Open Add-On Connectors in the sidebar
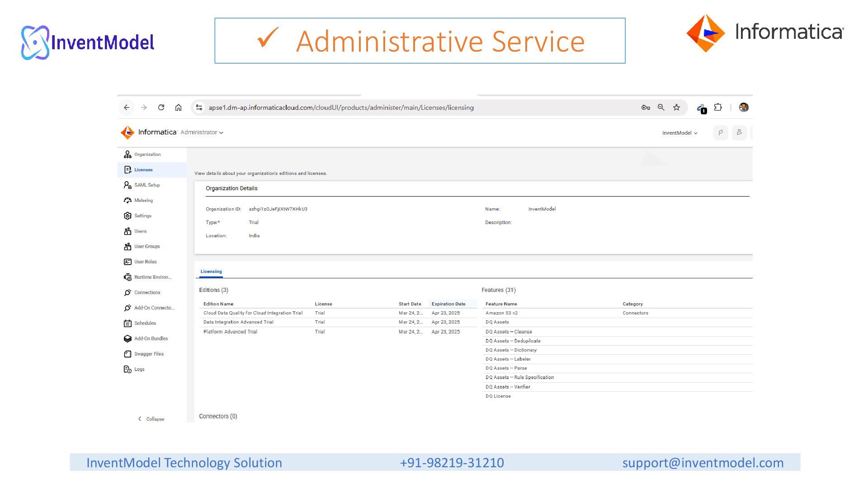Image resolution: width=868 pixels, height=488 pixels. tap(152, 308)
